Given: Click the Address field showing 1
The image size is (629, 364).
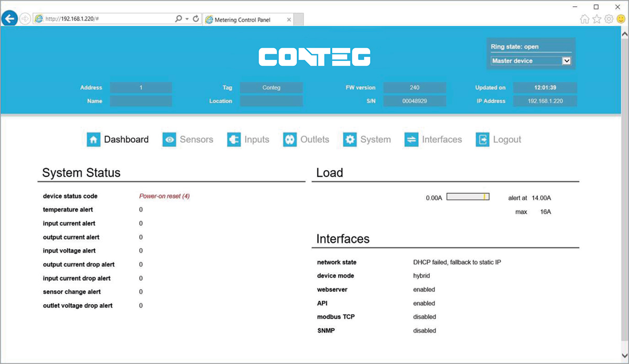Looking at the screenshot, I should (141, 88).
